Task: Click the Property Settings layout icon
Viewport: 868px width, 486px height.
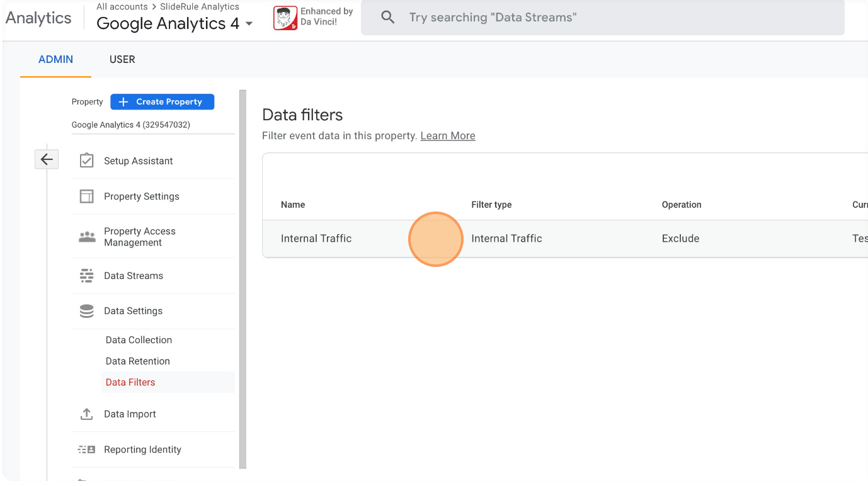Action: click(x=86, y=196)
